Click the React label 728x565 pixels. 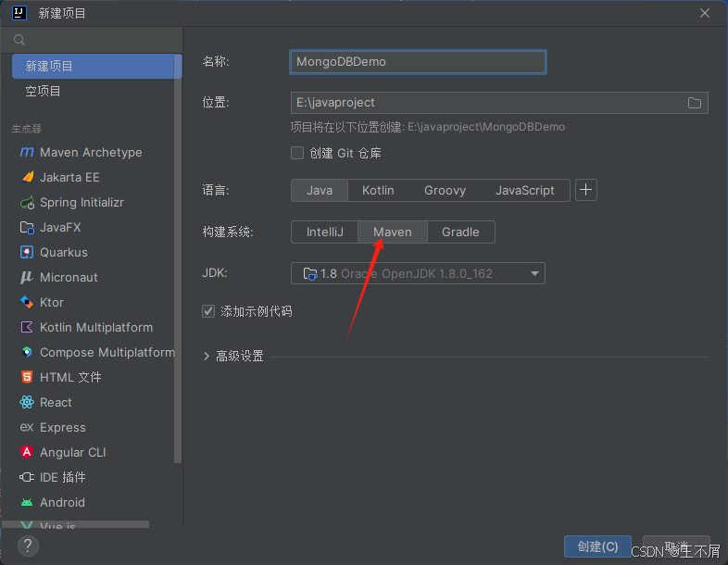pyautogui.click(x=56, y=403)
